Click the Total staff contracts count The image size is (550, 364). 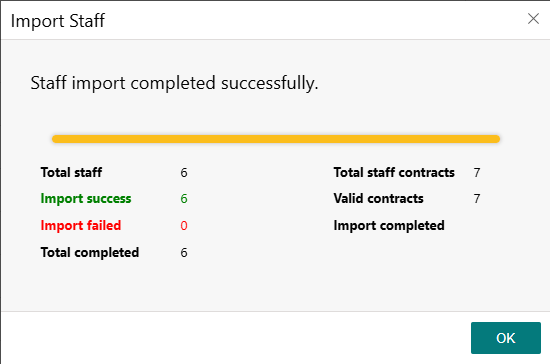click(x=477, y=173)
